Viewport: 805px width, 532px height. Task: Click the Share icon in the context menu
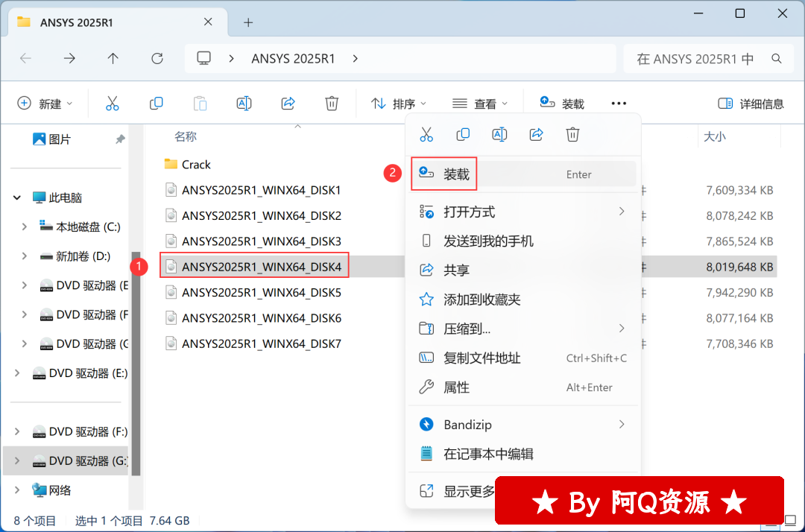tap(536, 135)
